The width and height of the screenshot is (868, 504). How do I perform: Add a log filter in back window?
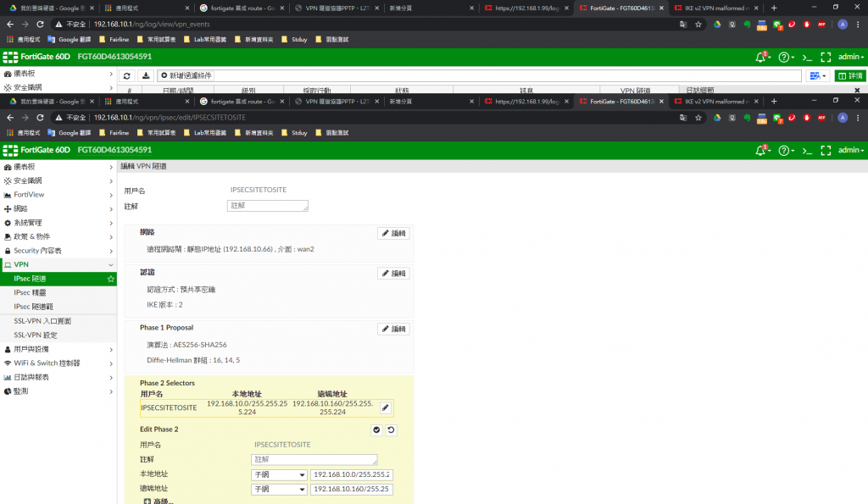186,75
